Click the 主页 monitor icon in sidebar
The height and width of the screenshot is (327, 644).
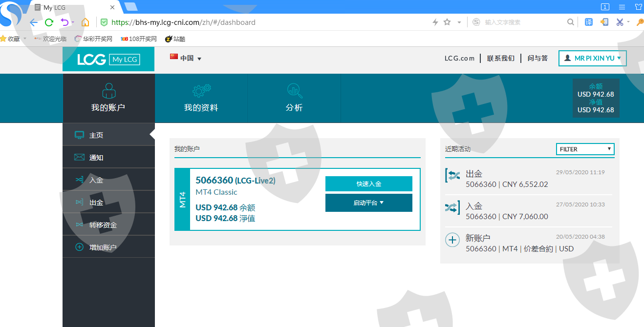[x=79, y=135]
